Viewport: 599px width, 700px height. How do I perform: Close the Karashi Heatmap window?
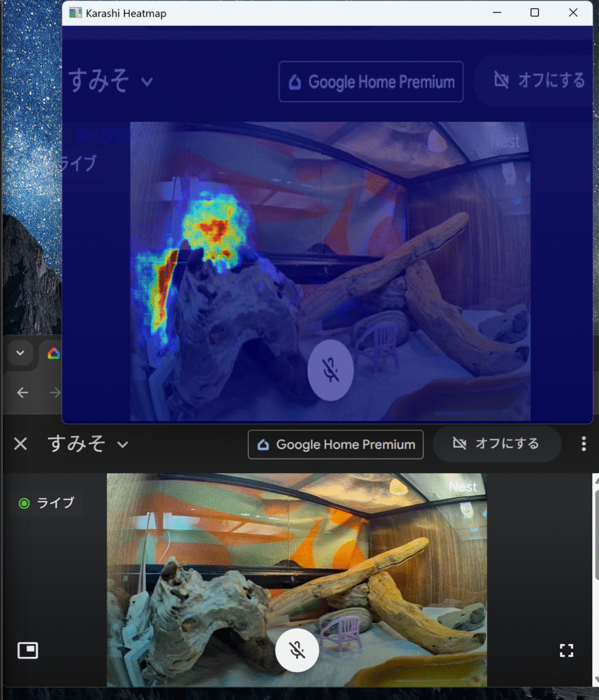573,13
